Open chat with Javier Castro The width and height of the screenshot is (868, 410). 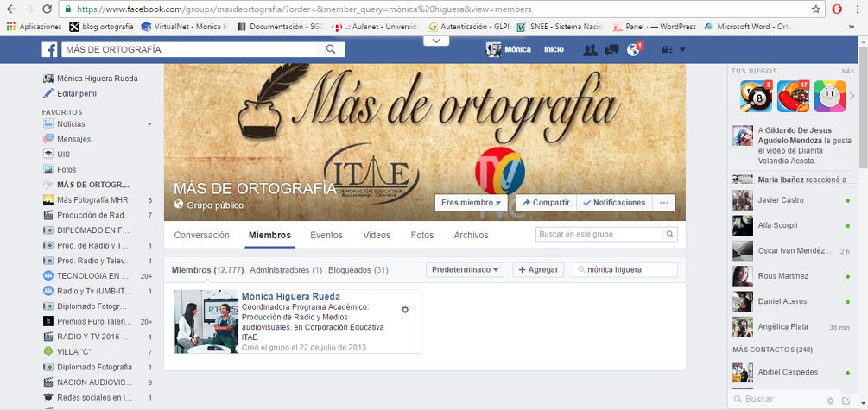coord(792,200)
